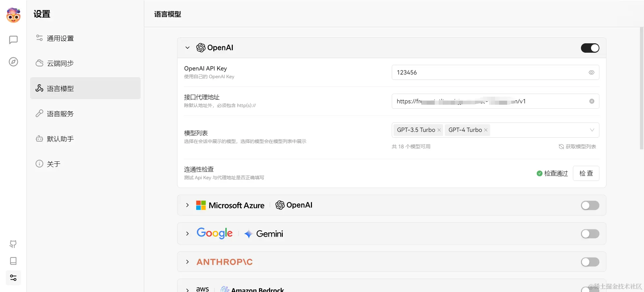Select 通用设置 in settings menu

85,38
